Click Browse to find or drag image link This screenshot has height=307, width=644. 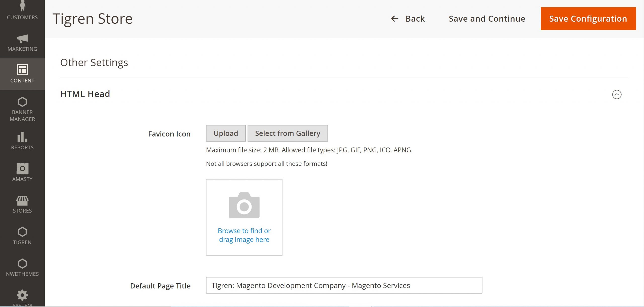click(244, 235)
